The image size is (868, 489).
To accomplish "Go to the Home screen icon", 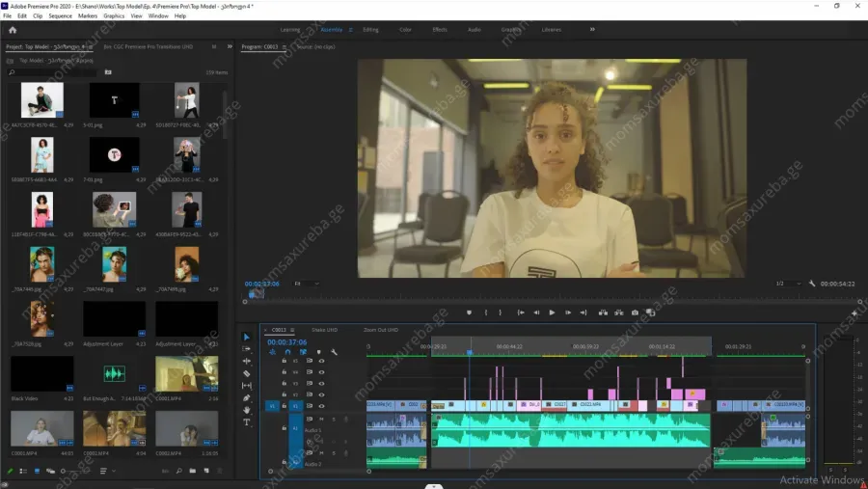I will coord(13,30).
